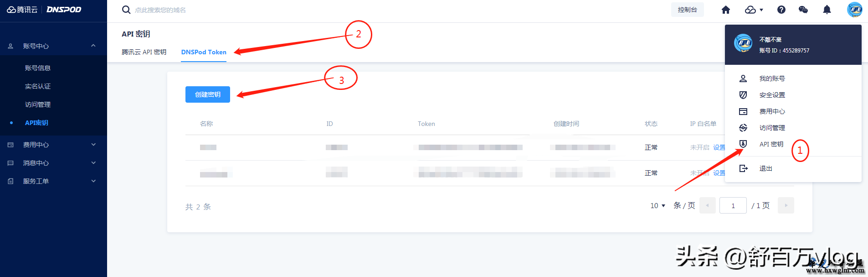
Task: Switch to the DNSPod Token tab
Action: (x=204, y=52)
